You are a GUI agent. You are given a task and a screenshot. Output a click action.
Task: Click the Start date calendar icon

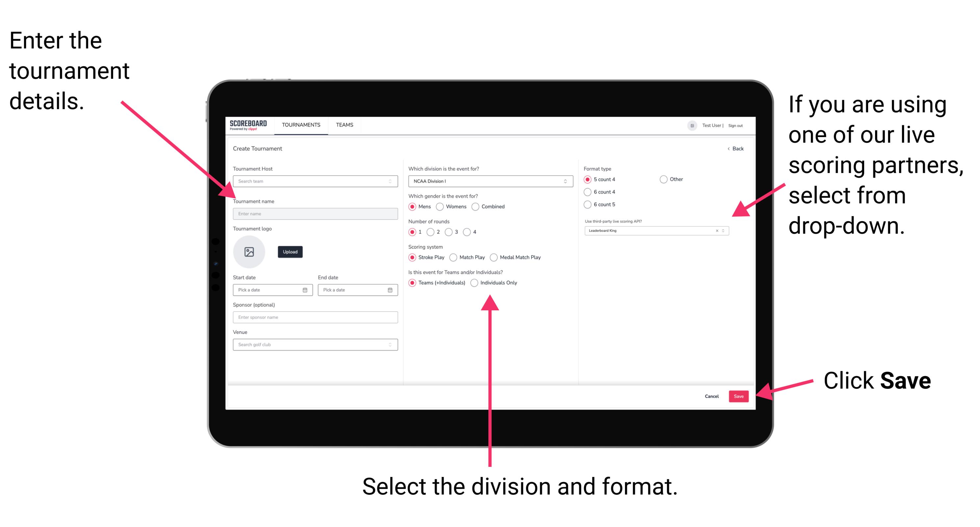point(306,290)
